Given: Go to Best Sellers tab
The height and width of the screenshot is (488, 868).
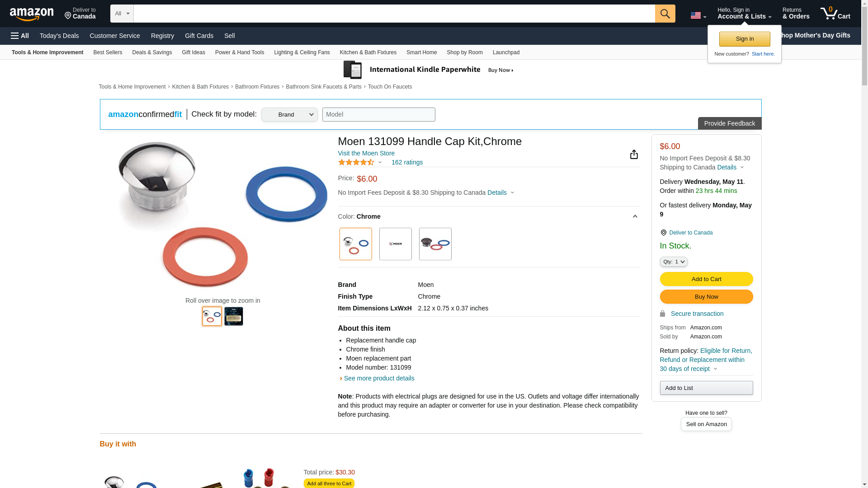Looking at the screenshot, I should 108,52.
